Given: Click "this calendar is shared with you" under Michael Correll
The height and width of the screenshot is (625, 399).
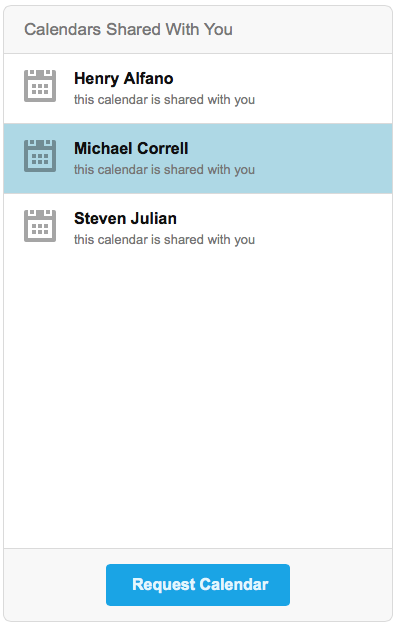Looking at the screenshot, I should pos(164,170).
